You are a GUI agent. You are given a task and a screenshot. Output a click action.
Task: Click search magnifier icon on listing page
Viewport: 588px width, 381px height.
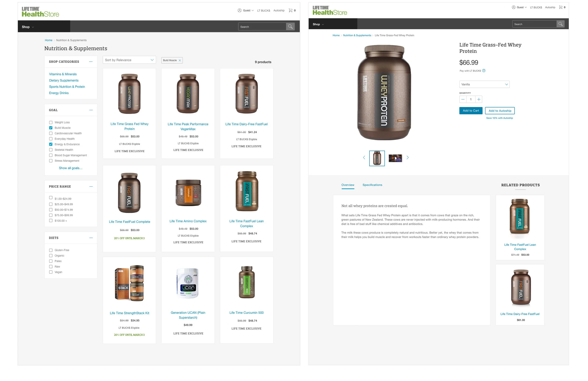tap(290, 27)
